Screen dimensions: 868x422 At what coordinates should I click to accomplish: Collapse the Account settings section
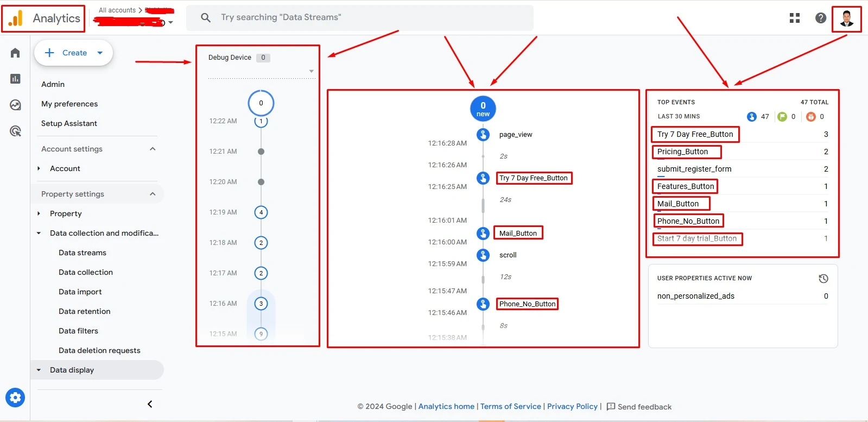tap(153, 149)
